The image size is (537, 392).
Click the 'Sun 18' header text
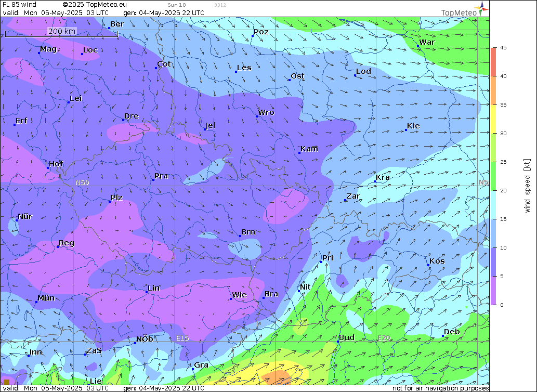click(x=177, y=5)
